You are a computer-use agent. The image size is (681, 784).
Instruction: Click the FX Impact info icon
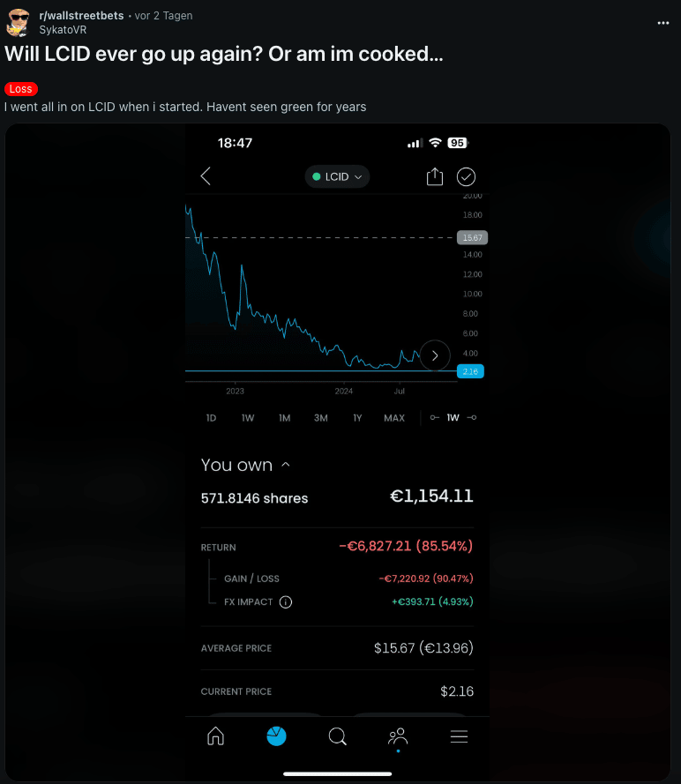click(286, 602)
